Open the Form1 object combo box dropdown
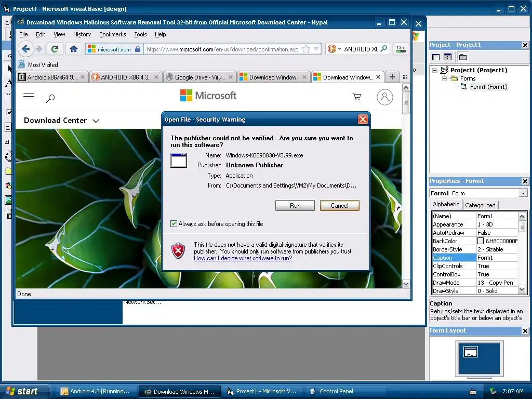The height and width of the screenshot is (399, 532). point(523,193)
